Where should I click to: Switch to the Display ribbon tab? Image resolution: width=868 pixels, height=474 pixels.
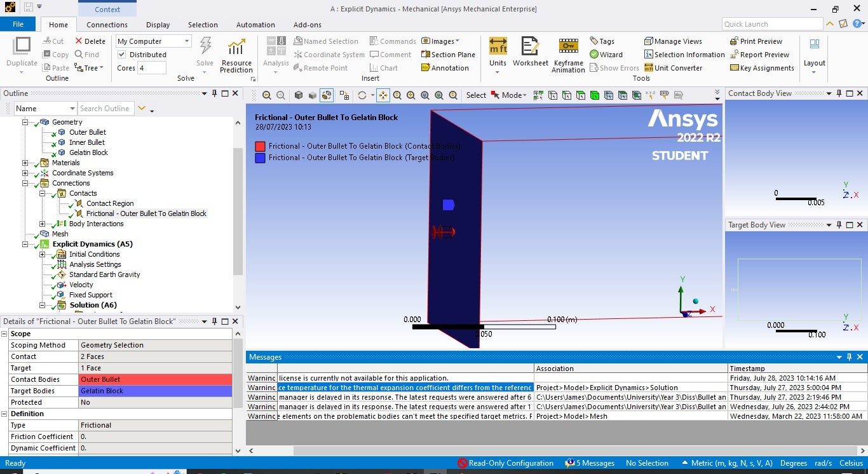[x=158, y=25]
